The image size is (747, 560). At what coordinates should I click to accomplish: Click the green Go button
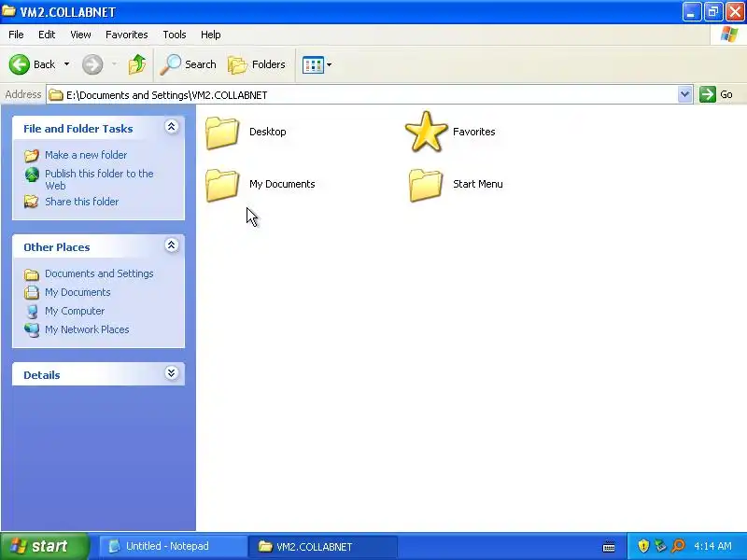(x=716, y=94)
